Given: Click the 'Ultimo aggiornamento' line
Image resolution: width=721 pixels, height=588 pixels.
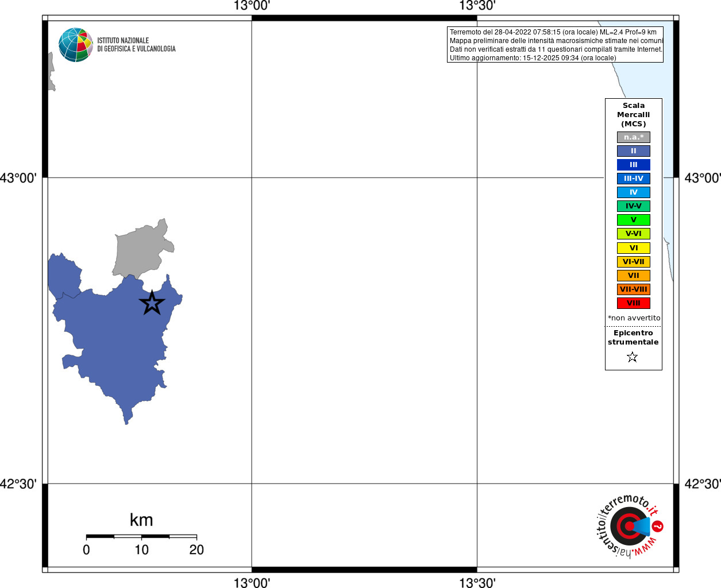Looking at the screenshot, I should (533, 58).
